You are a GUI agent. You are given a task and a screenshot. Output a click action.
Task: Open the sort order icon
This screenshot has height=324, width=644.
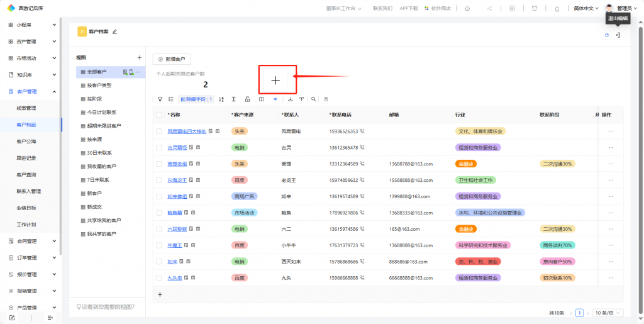pyautogui.click(x=221, y=99)
